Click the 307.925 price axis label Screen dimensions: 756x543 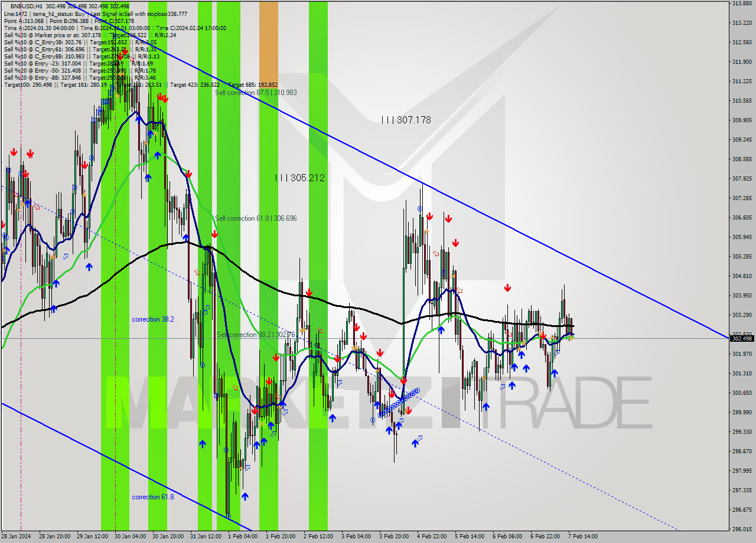tap(742, 178)
